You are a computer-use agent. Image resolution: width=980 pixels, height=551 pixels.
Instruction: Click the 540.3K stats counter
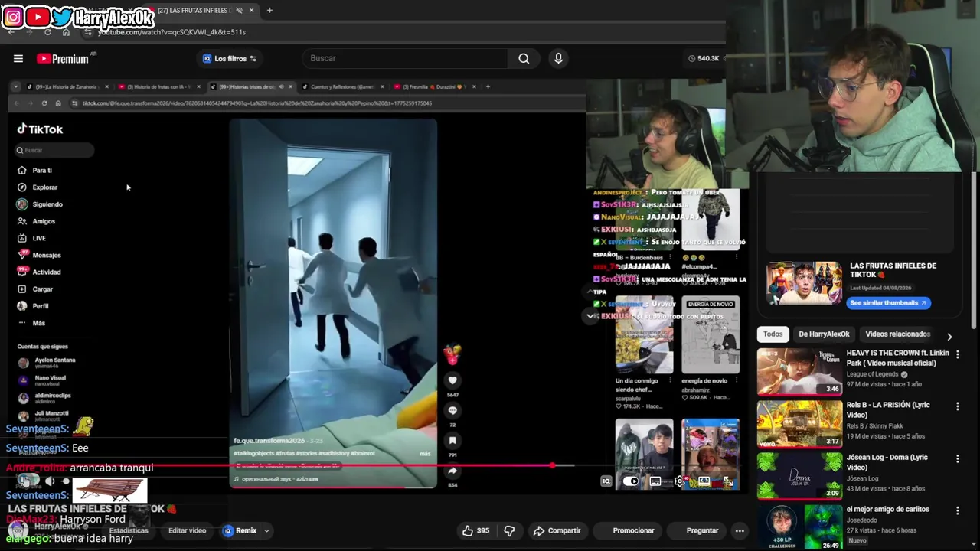click(x=704, y=58)
